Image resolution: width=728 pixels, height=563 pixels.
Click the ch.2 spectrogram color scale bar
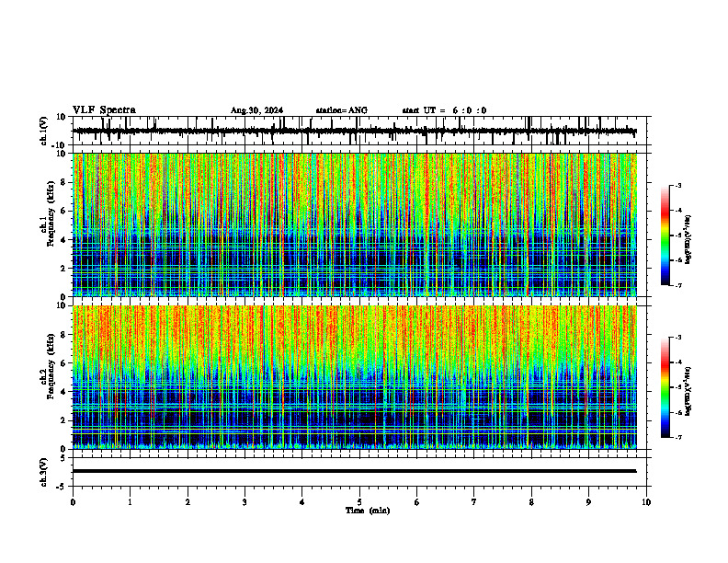tap(665, 387)
